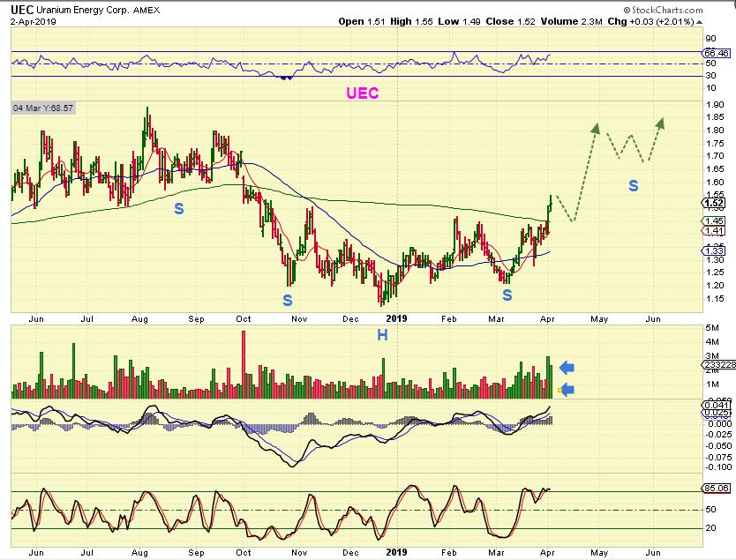Select the blue H annotation below December low
The height and width of the screenshot is (560, 736).
[383, 334]
